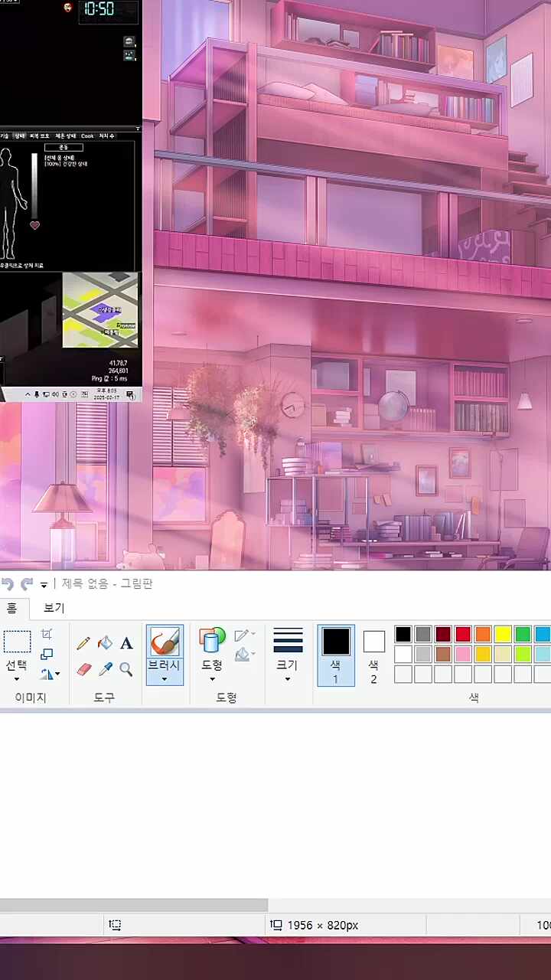551x980 pixels.
Task: Click the Paint horizontal scrollbar thumb
Action: 134,905
